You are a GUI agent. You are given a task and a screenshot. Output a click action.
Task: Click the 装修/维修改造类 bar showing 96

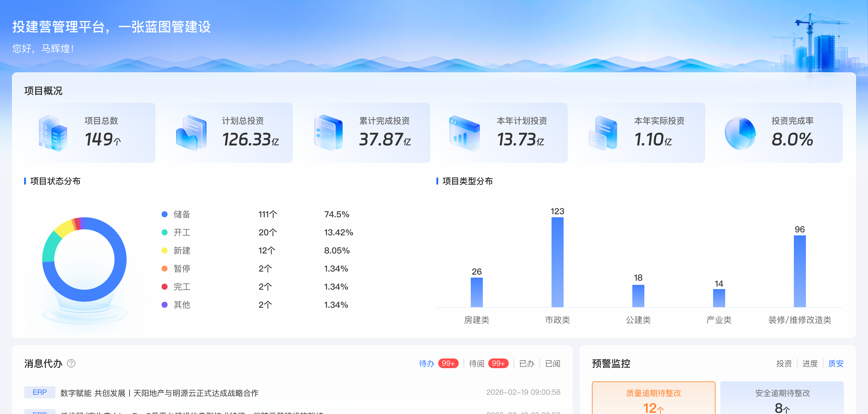click(x=800, y=271)
